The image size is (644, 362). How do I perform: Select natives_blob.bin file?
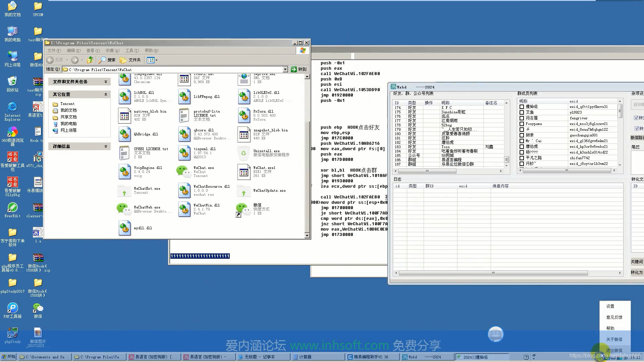coord(124,115)
